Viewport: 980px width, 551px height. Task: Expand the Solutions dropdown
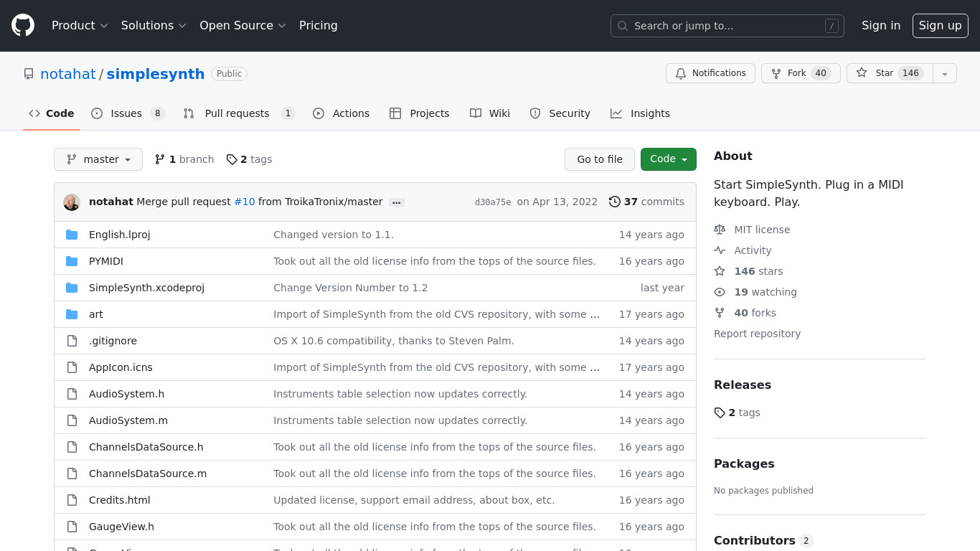tap(154, 26)
